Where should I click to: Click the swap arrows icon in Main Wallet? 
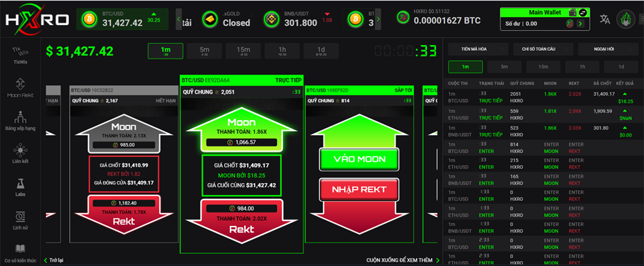[x=583, y=13]
